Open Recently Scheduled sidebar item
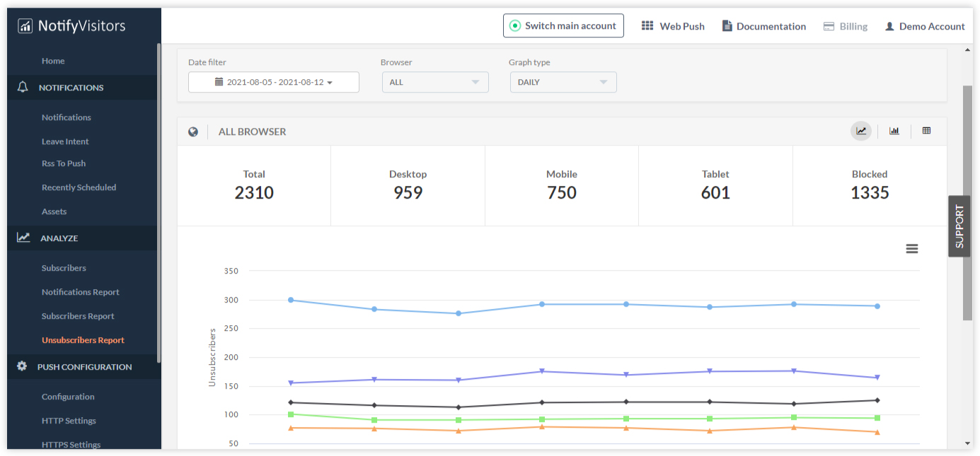980x456 pixels. 79,187
